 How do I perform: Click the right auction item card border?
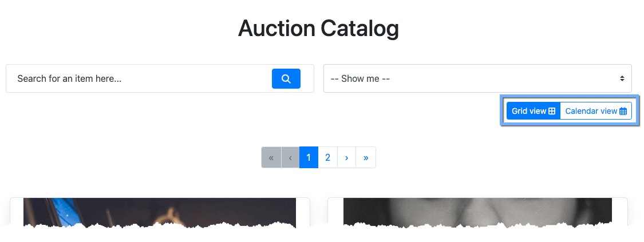pyautogui.click(x=621, y=213)
